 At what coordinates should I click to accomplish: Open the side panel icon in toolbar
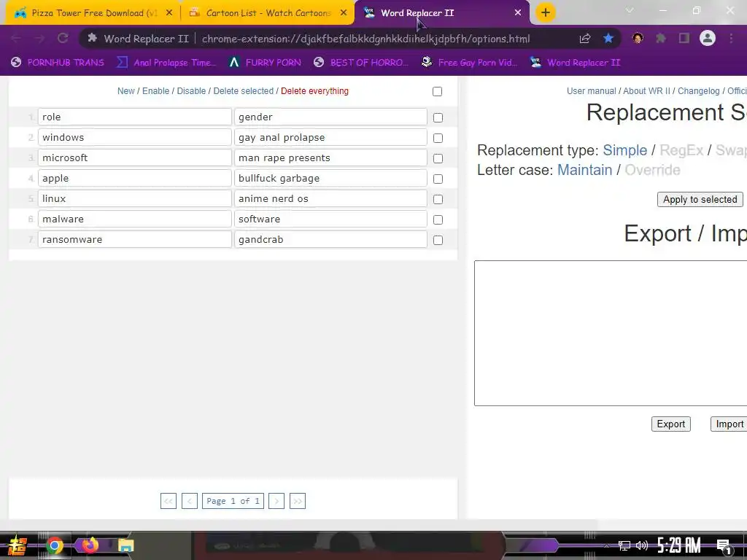684,39
